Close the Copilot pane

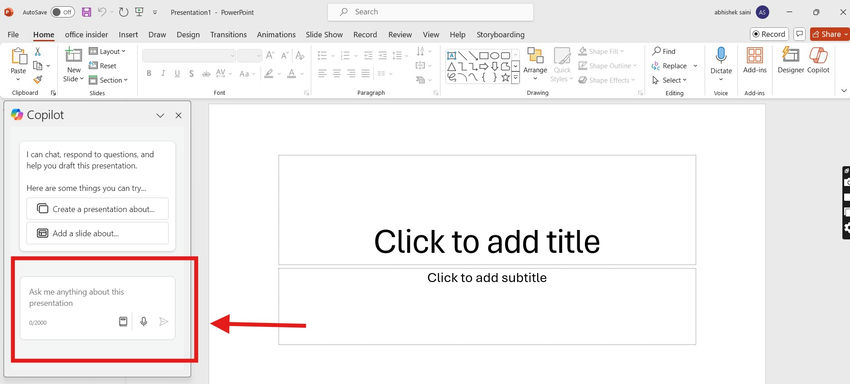coord(178,116)
